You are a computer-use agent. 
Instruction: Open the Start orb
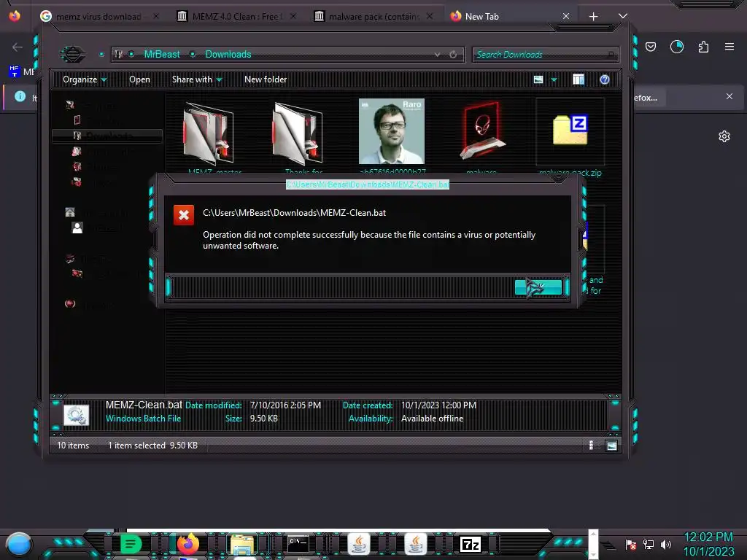19,545
